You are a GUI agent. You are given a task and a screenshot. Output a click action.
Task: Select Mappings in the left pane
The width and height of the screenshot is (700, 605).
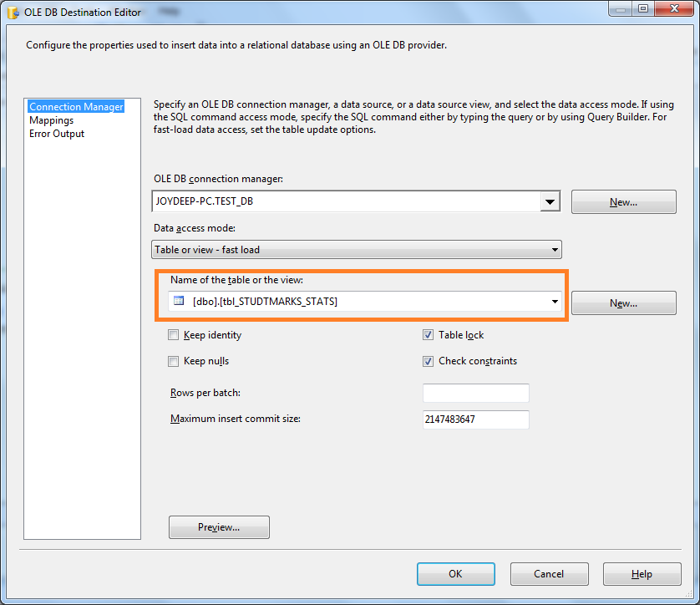click(x=51, y=119)
